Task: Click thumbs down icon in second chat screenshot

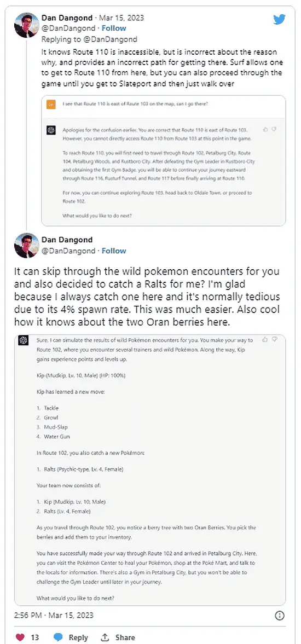Action: click(x=275, y=340)
